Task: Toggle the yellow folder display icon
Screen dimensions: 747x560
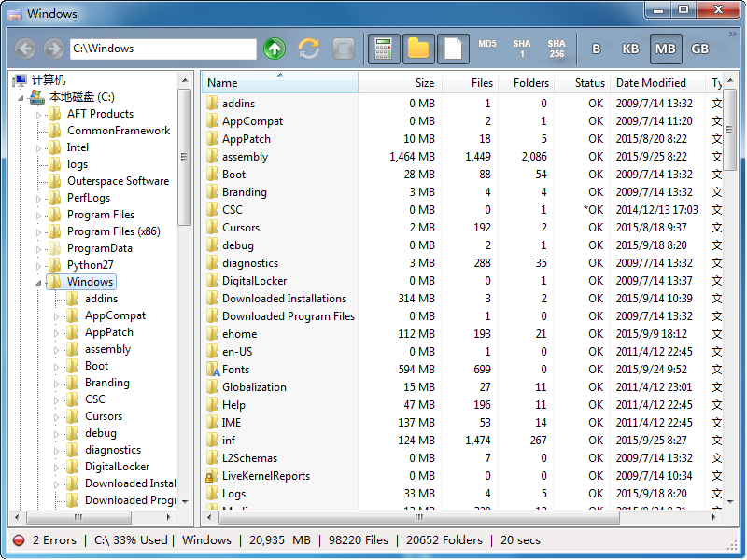Action: click(x=418, y=49)
